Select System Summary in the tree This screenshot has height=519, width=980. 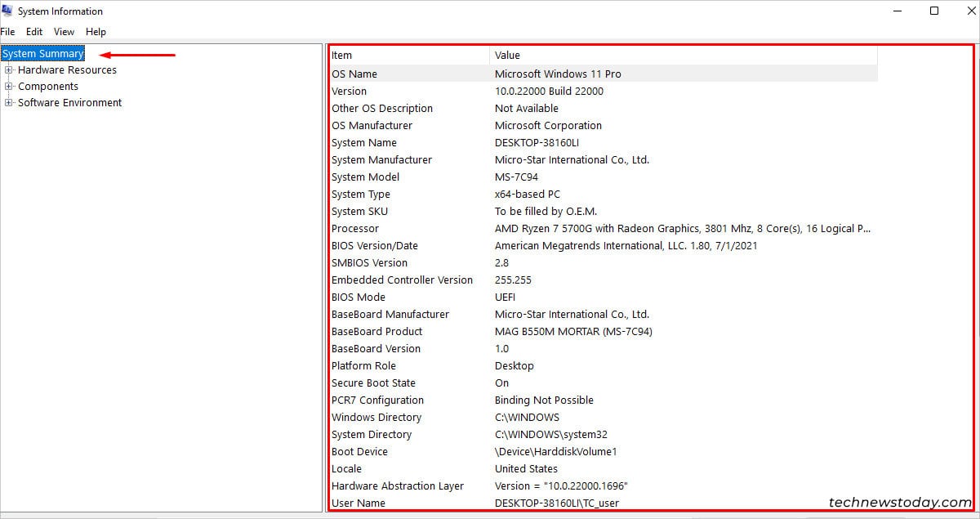click(43, 54)
